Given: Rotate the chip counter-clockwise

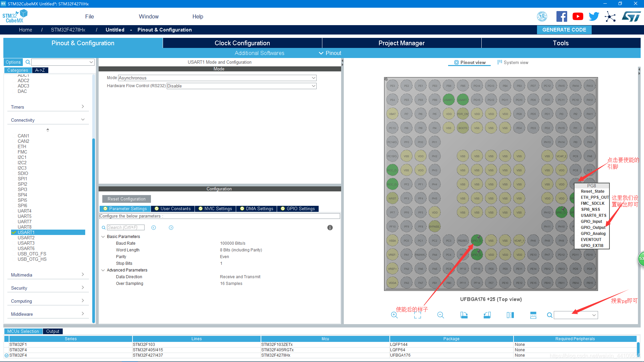Looking at the screenshot, I should pyautogui.click(x=487, y=315).
